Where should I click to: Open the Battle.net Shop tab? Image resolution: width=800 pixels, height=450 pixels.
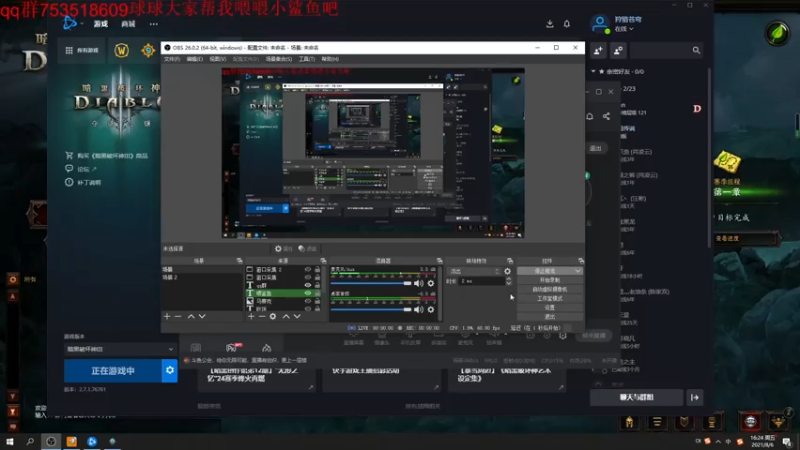point(128,24)
